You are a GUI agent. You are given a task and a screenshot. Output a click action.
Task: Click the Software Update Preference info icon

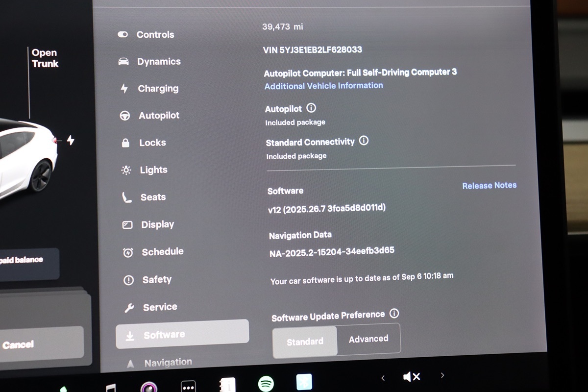click(x=394, y=313)
